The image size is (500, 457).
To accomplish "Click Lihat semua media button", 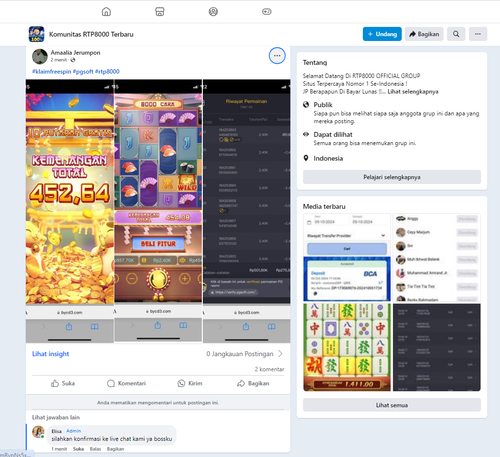I will point(392,405).
